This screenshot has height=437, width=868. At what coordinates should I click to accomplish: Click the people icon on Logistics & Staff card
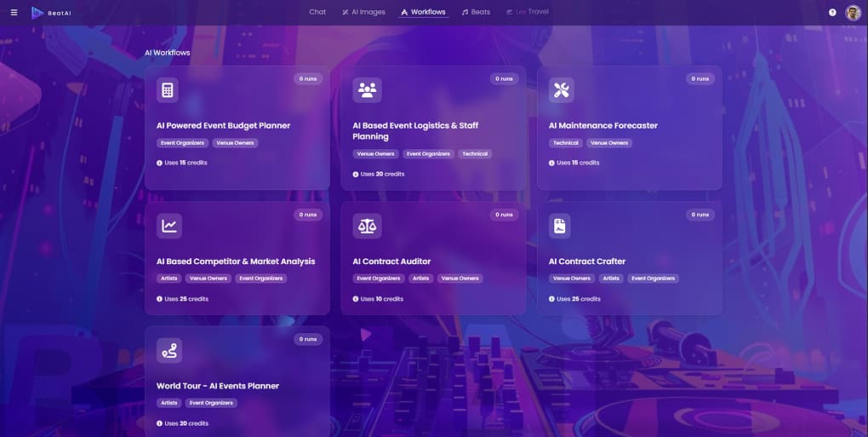pos(367,90)
